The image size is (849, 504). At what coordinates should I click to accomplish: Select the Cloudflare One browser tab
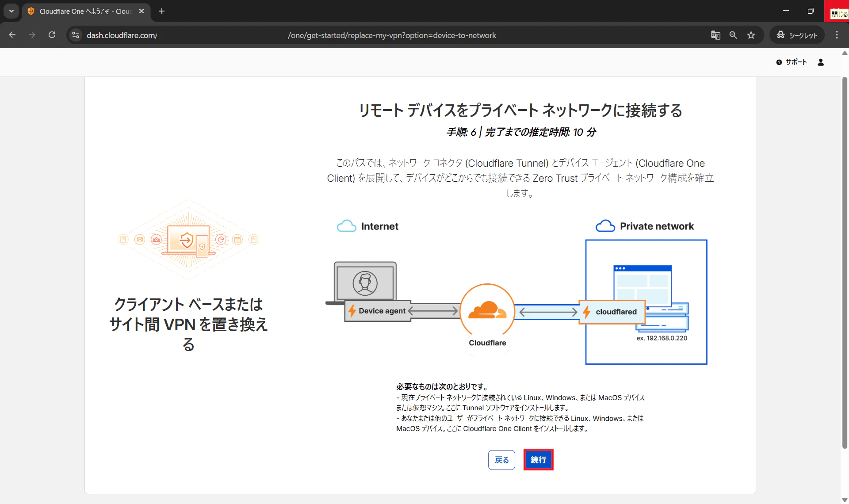86,11
